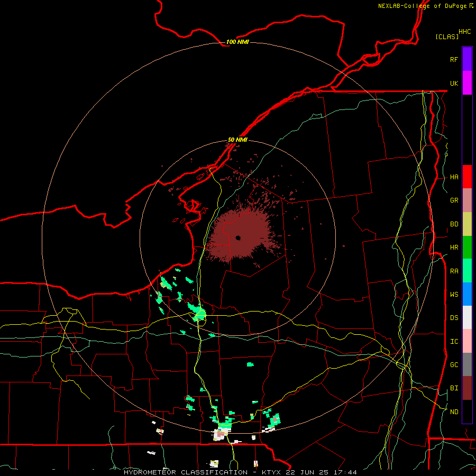Click the DS white legend swatch
The image size is (476, 476).
coord(467,317)
